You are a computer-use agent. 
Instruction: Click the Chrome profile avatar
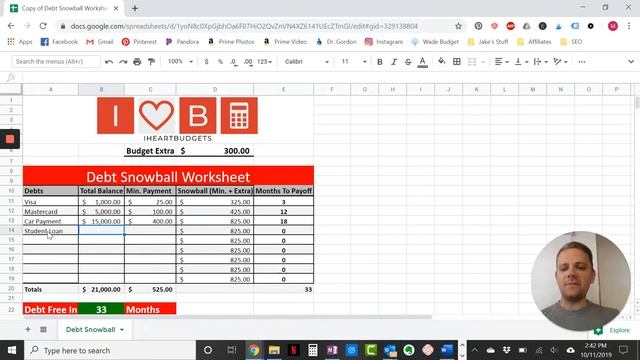point(613,26)
